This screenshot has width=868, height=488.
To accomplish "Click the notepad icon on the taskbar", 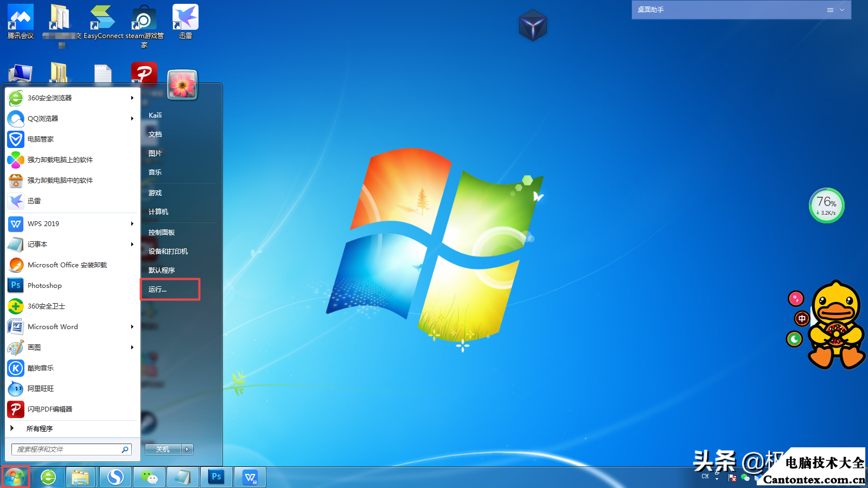I will coord(182,477).
